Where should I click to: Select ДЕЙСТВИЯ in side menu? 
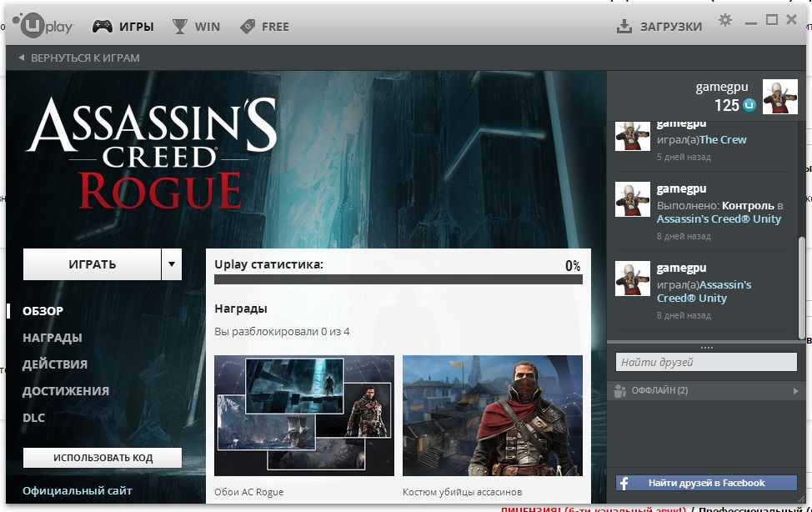click(x=55, y=364)
